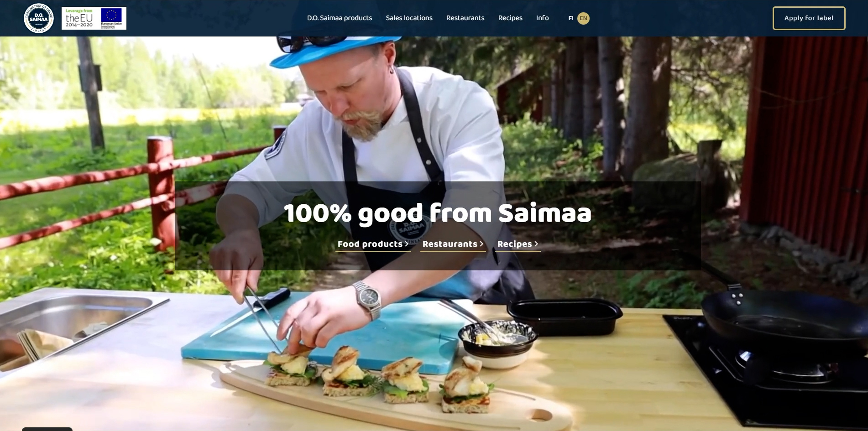Select the highlighted EN language option
Image resolution: width=868 pixels, height=431 pixels.
(583, 18)
